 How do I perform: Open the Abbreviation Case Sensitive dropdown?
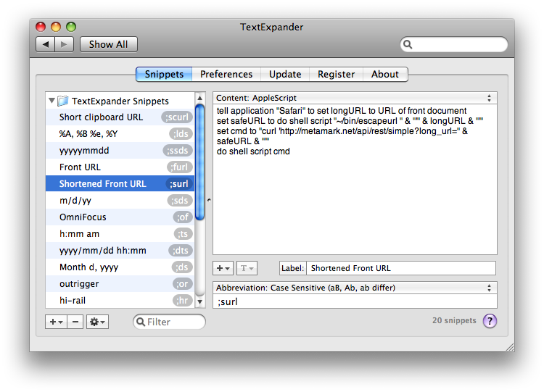click(355, 288)
